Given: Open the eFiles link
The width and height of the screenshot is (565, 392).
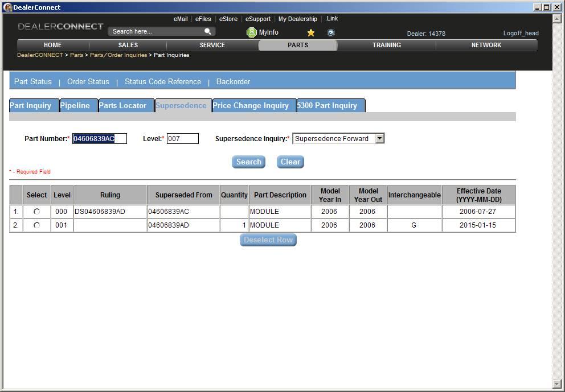Looking at the screenshot, I should coord(203,19).
